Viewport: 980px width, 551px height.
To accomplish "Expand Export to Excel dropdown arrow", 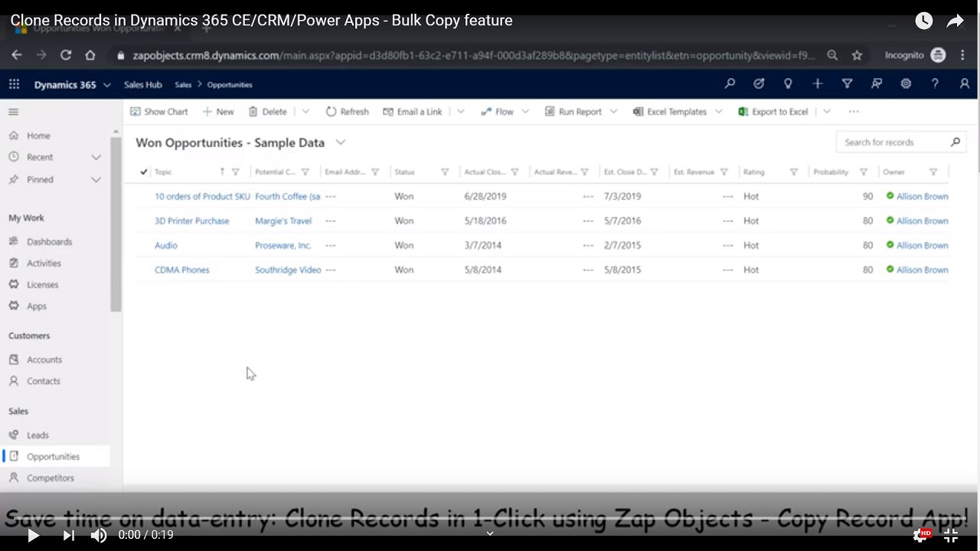I will coord(827,112).
